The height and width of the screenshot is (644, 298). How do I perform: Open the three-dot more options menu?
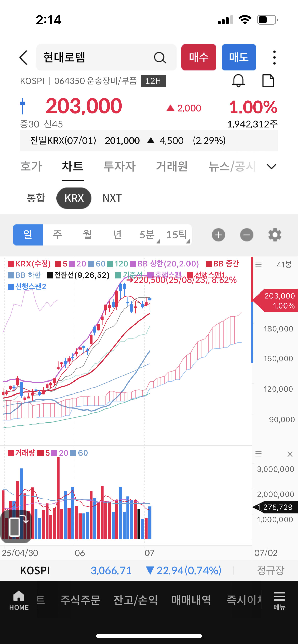coord(274,57)
